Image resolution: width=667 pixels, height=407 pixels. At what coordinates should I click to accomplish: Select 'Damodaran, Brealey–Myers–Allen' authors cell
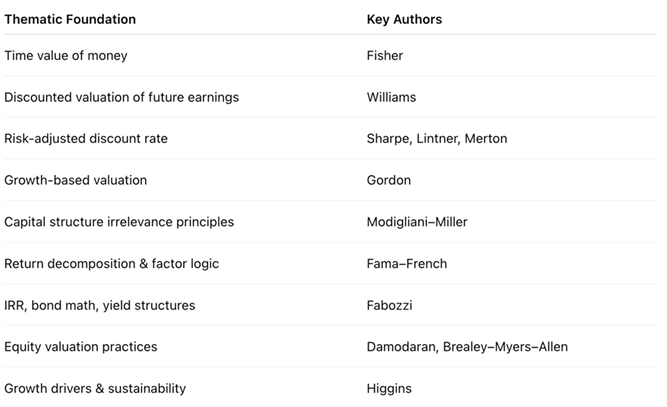pyautogui.click(x=467, y=347)
